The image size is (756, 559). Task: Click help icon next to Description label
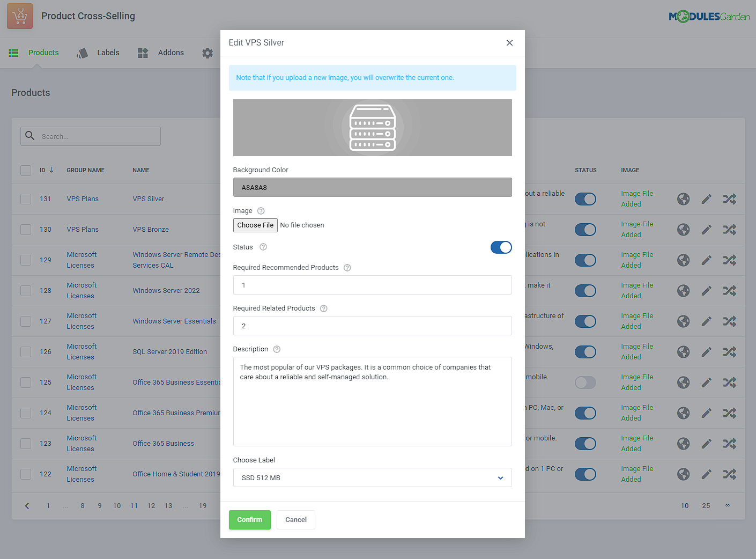(x=277, y=349)
